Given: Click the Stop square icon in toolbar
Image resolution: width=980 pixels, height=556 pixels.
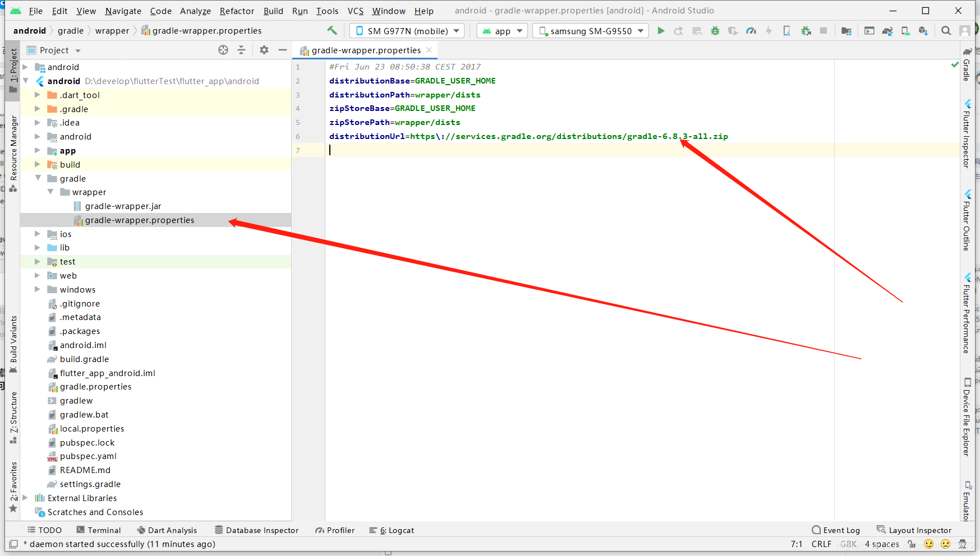Looking at the screenshot, I should coord(823,31).
